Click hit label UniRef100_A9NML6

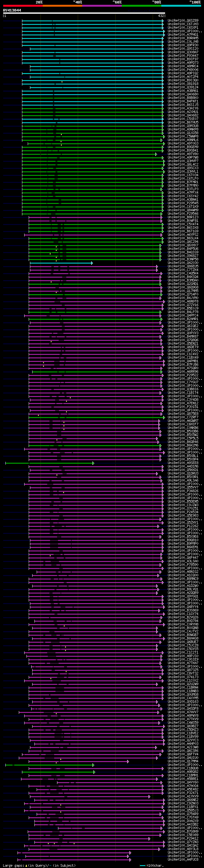coord(183,140)
